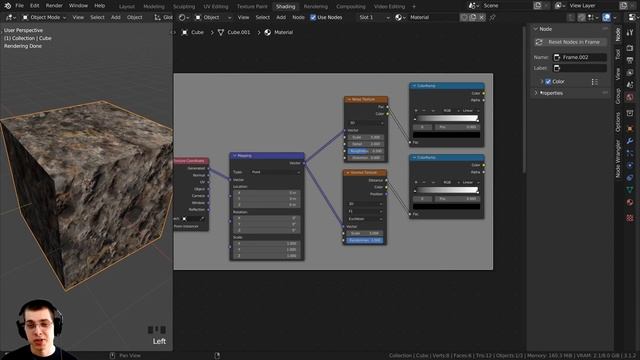Click the View Layer browse icon
Image resolution: width=640 pixels, height=360 pixels.
click(560, 6)
